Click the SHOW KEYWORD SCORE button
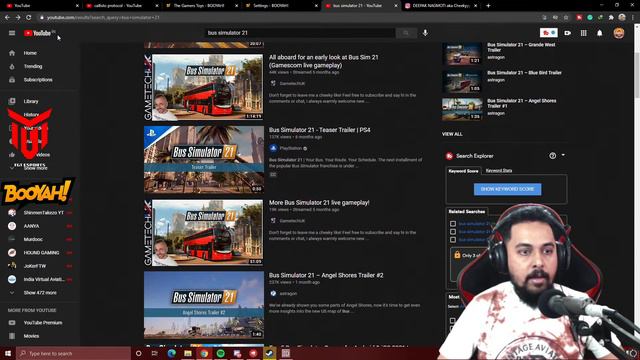Viewport: 640px width, 360px height. point(507,189)
